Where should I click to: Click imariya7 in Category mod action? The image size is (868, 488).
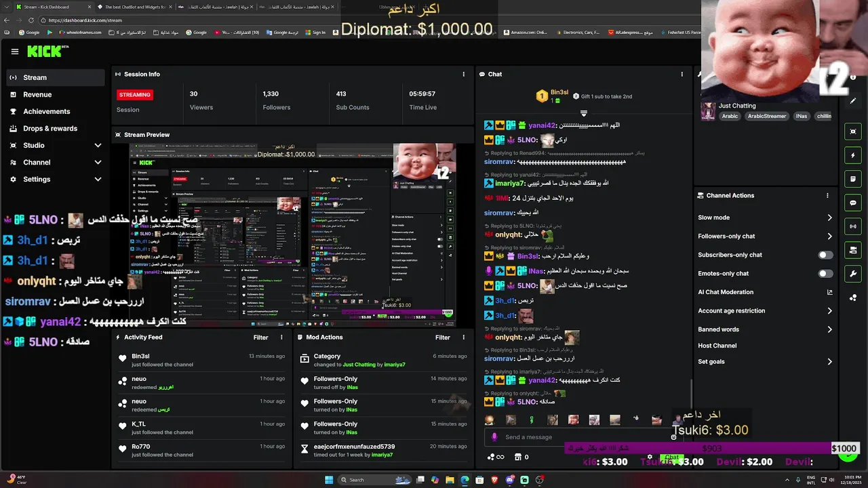pos(395,365)
